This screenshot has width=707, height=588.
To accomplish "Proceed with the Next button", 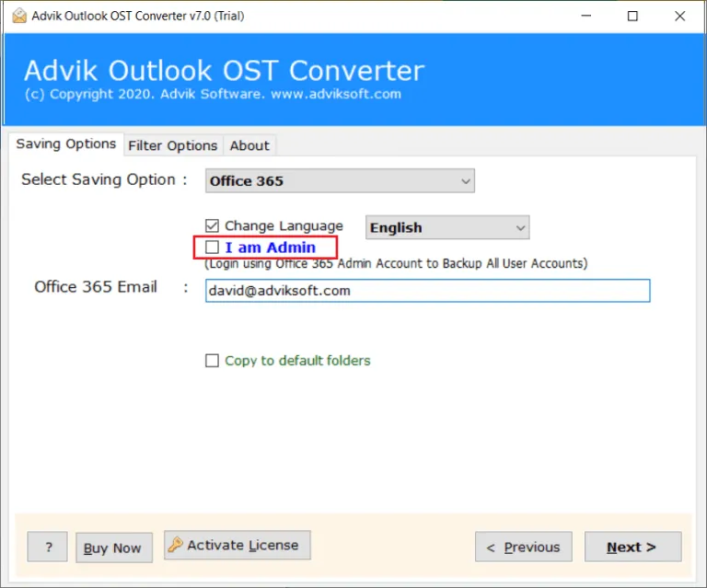I will 633,547.
